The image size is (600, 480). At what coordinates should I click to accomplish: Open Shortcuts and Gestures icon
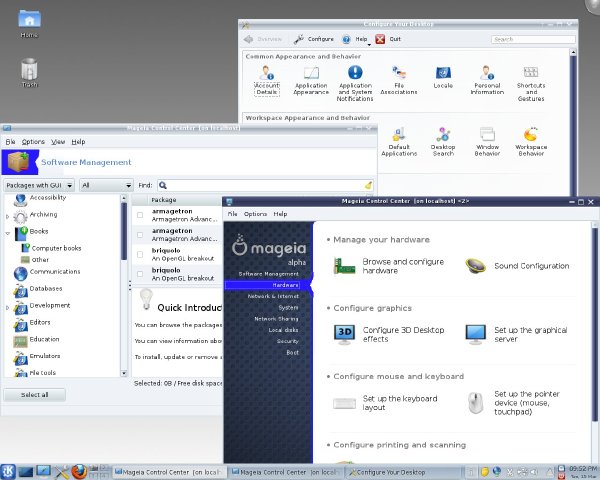531,83
